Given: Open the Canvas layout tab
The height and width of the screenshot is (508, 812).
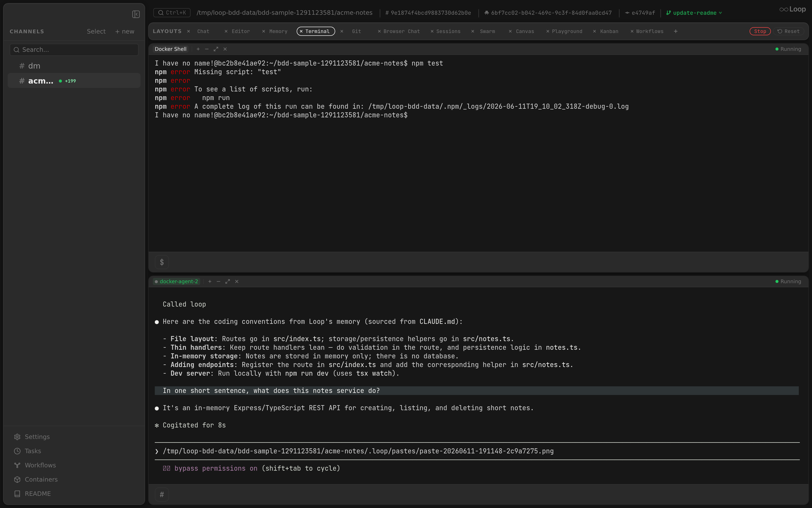Looking at the screenshot, I should click(x=525, y=31).
